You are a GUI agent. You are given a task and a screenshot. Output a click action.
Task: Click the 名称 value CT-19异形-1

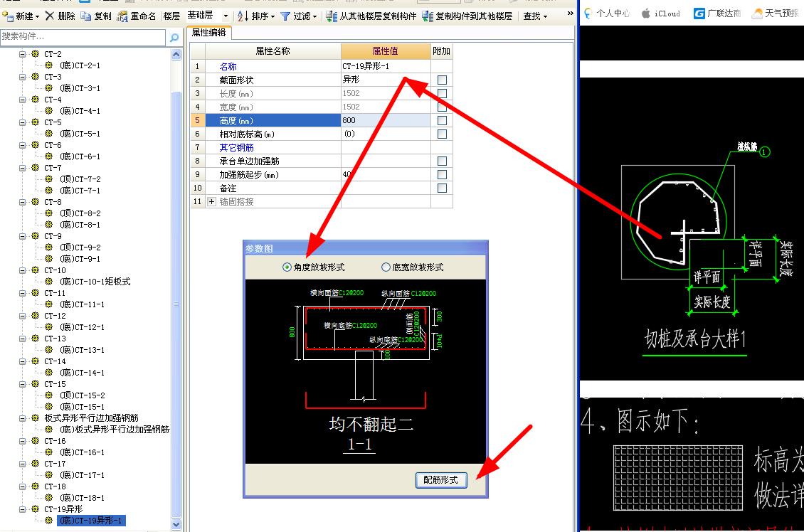pyautogui.click(x=386, y=66)
